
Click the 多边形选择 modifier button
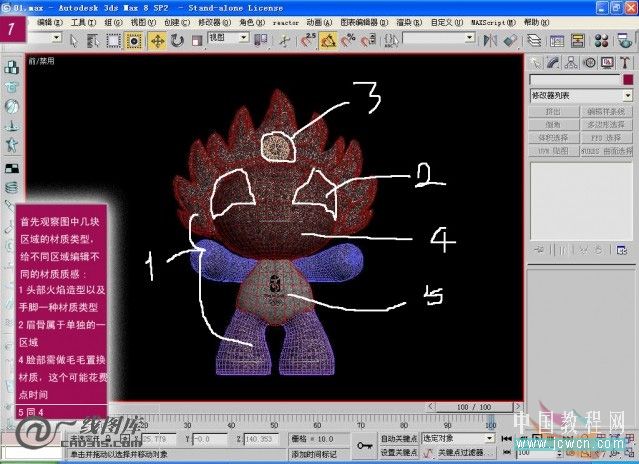606,125
